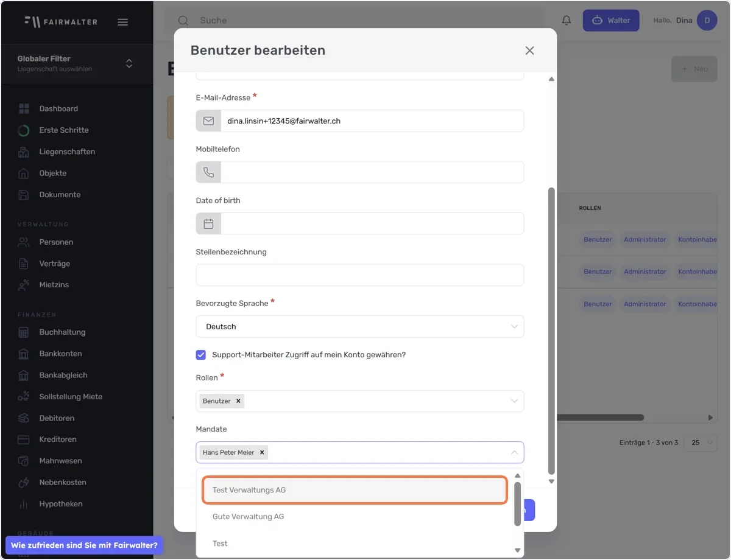The image size is (731, 560).
Task: Open the Rollen dropdown arrow
Action: click(x=514, y=401)
